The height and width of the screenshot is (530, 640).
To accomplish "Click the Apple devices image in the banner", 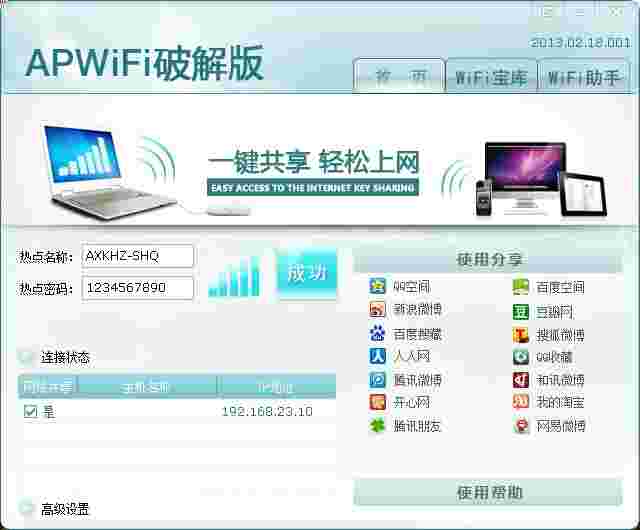I will coord(541,180).
